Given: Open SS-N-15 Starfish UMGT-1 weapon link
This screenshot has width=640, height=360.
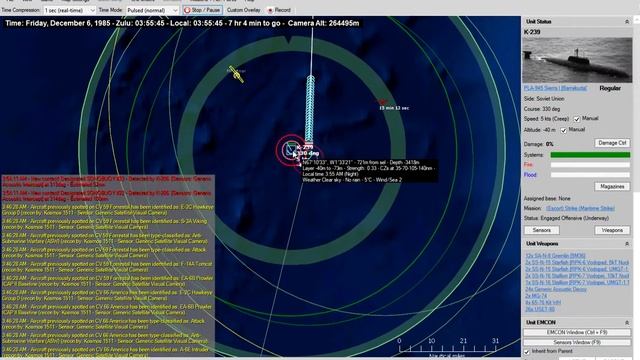Looking at the screenshot, I should click(577, 269).
